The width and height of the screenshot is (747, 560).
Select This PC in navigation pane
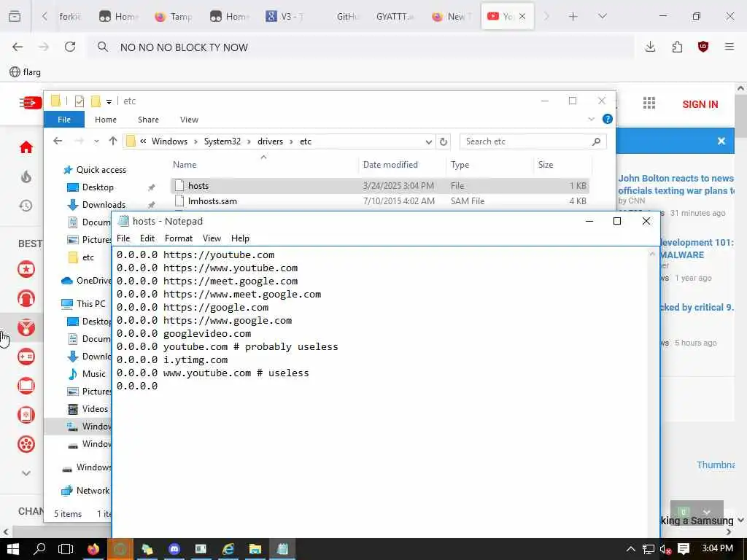click(x=90, y=304)
